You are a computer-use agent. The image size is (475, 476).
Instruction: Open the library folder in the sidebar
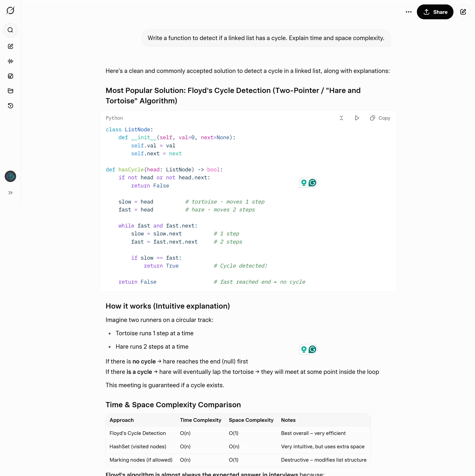(x=10, y=91)
